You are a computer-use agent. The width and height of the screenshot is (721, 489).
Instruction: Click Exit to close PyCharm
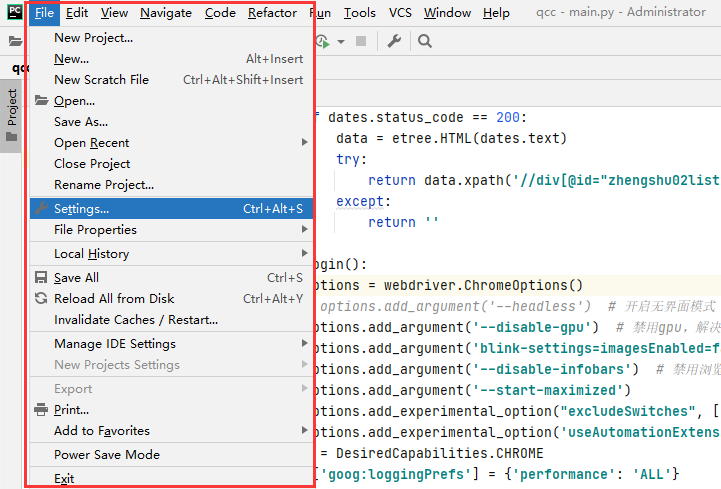coord(64,479)
